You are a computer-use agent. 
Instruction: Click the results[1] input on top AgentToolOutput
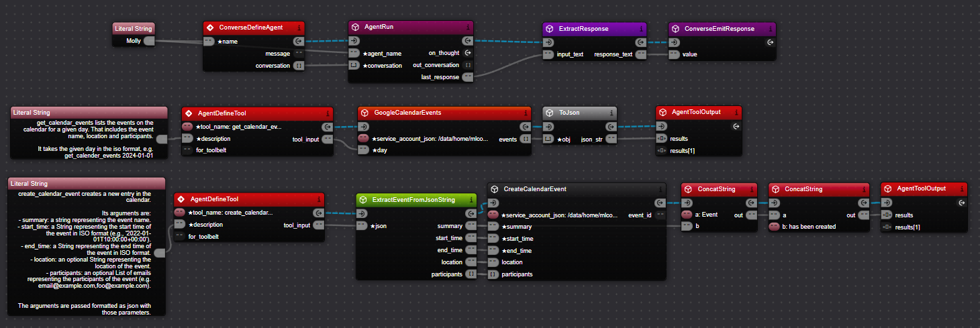click(663, 151)
